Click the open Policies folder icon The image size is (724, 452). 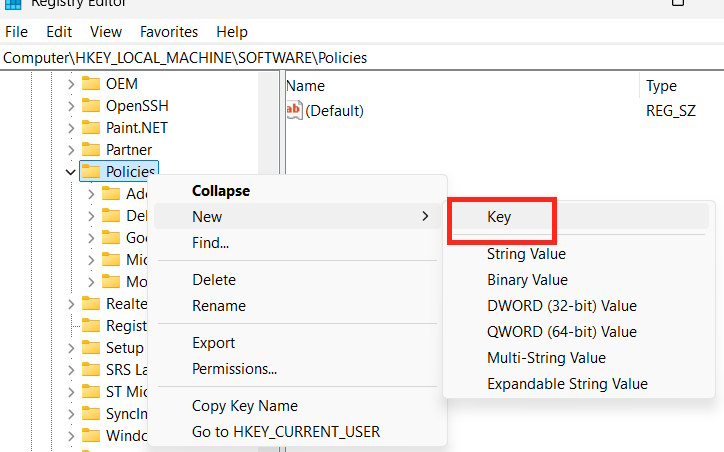(x=91, y=172)
